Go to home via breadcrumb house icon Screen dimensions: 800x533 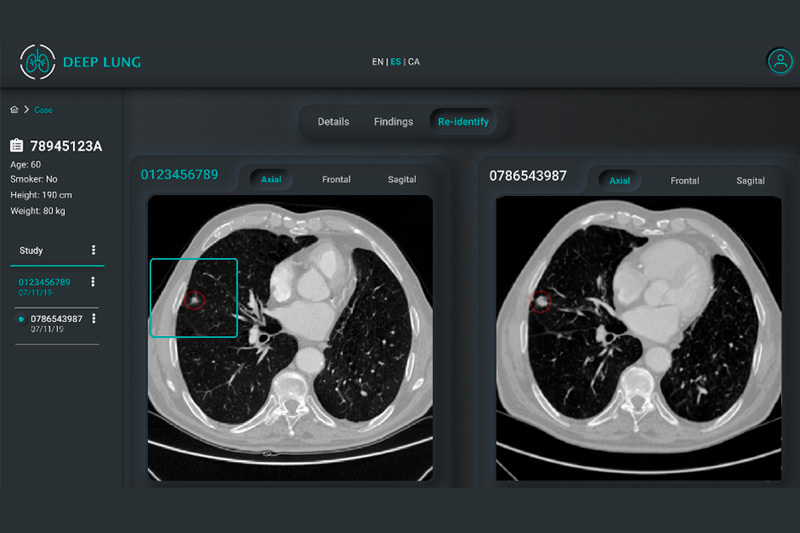coord(14,110)
